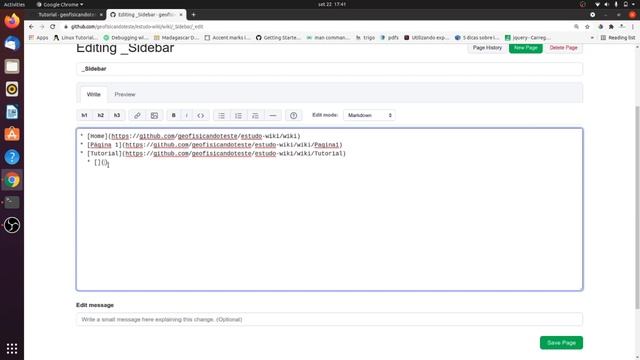Screen dimensions: 640x360
Task: Close the Editing _Sidebar browser tab
Action: pyautogui.click(x=181, y=15)
